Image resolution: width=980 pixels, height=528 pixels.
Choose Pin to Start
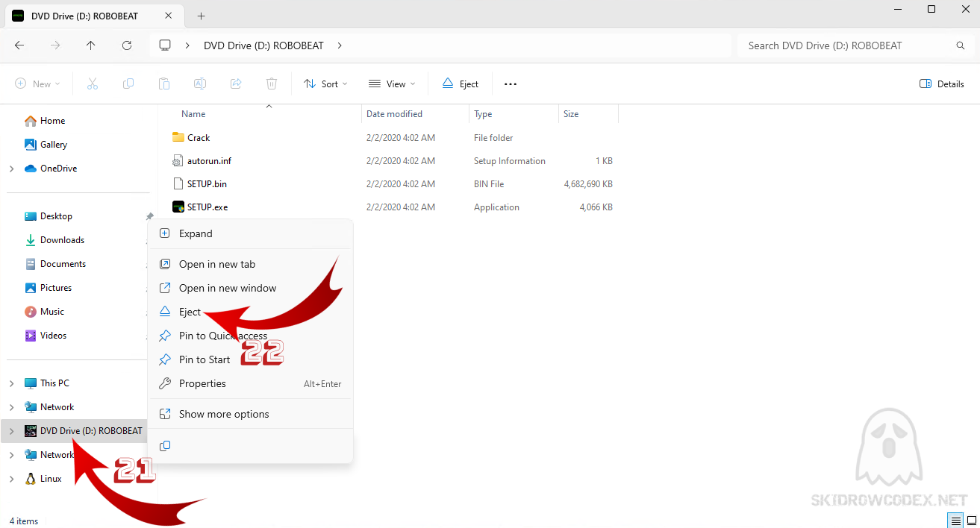[250, 359]
